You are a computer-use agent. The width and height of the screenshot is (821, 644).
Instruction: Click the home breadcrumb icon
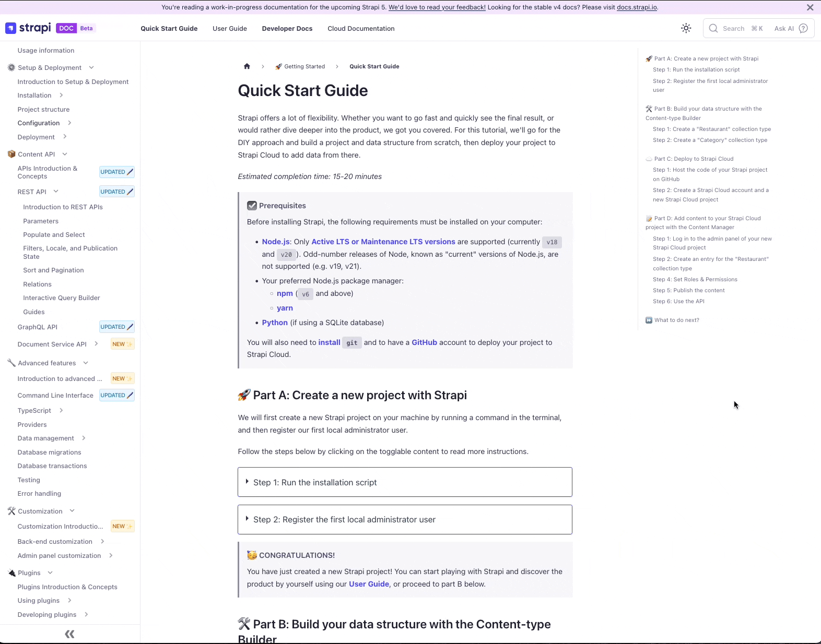point(247,66)
